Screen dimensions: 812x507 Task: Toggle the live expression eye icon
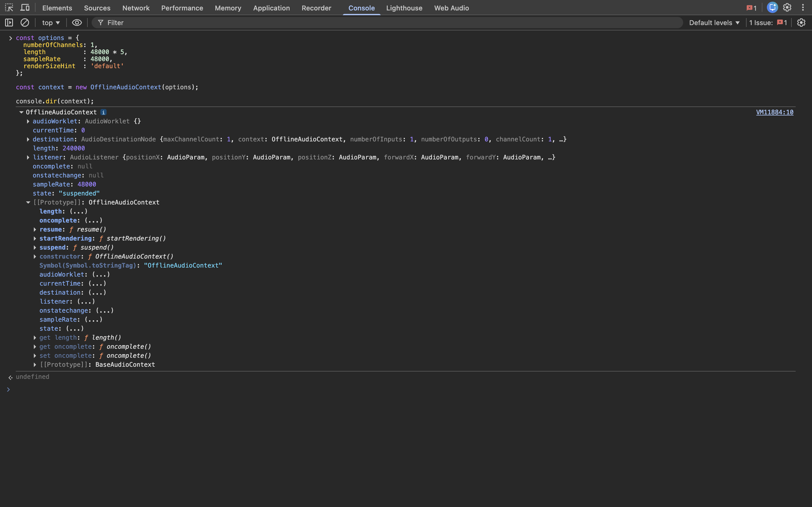click(77, 23)
